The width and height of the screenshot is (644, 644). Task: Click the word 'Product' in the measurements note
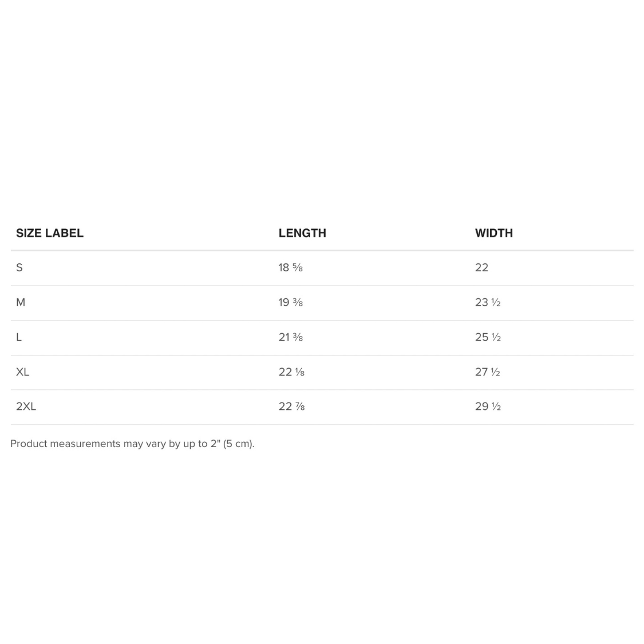click(29, 444)
